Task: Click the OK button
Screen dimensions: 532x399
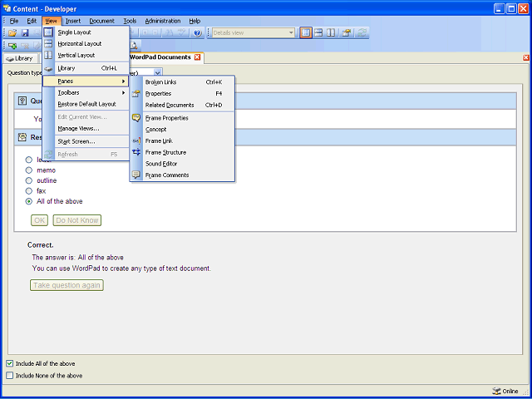Action: [39, 220]
